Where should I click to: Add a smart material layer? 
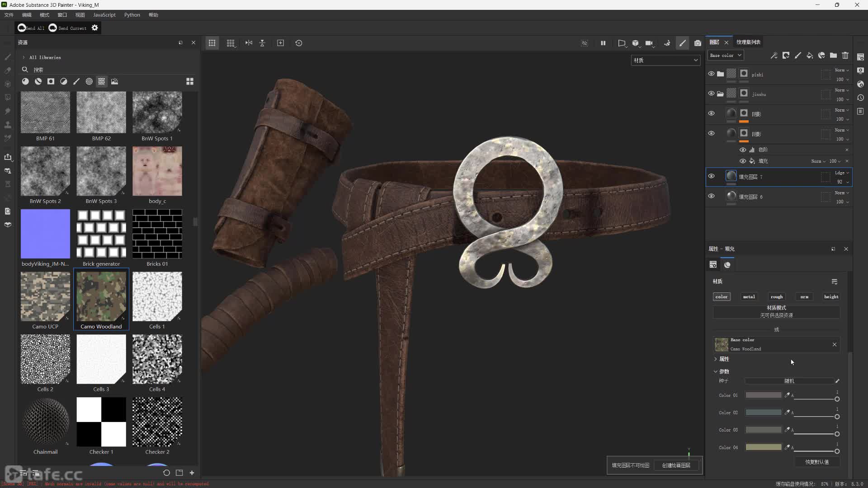pyautogui.click(x=821, y=56)
